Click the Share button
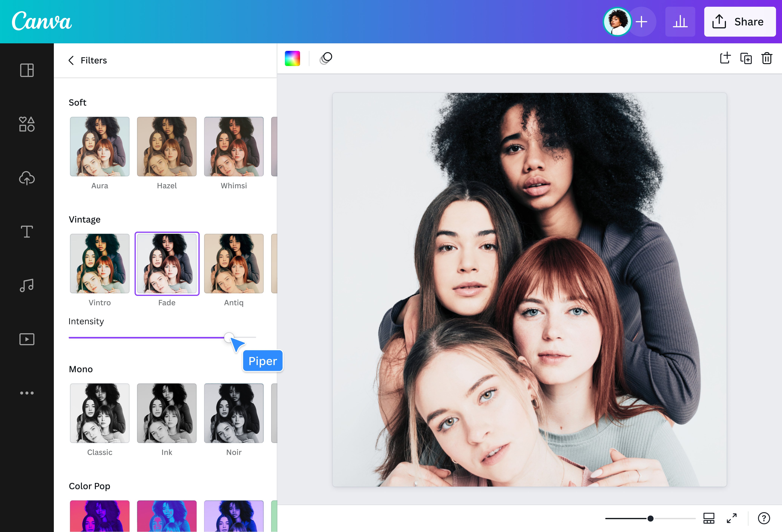This screenshot has height=532, width=782. click(740, 21)
